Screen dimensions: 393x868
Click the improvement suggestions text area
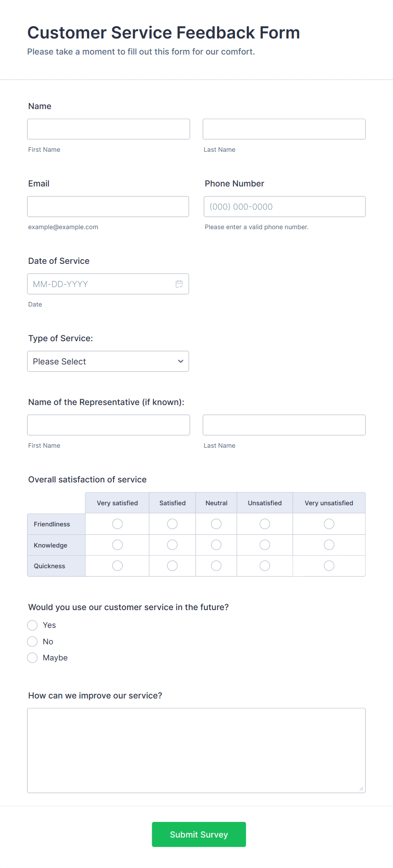[x=196, y=750]
